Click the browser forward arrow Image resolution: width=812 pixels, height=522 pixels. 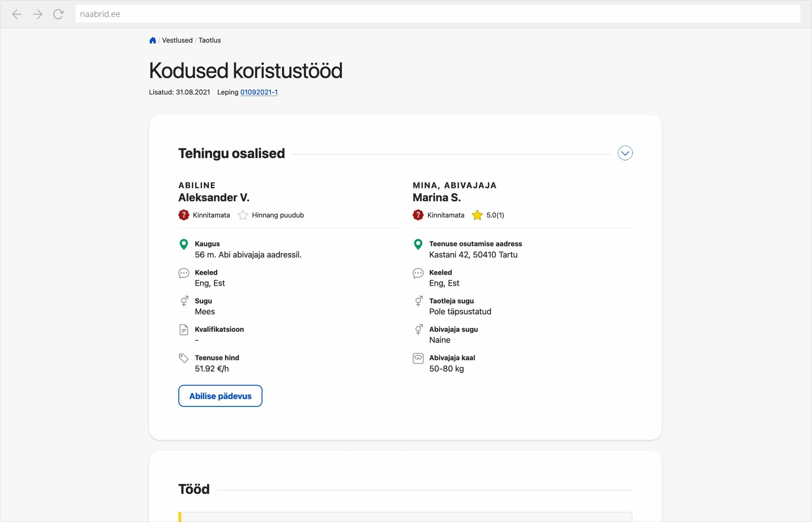pos(37,14)
